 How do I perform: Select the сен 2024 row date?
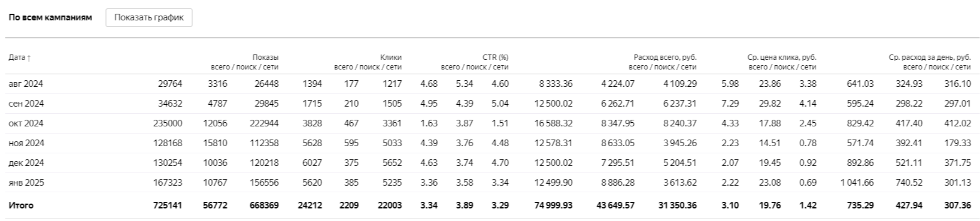(26, 104)
